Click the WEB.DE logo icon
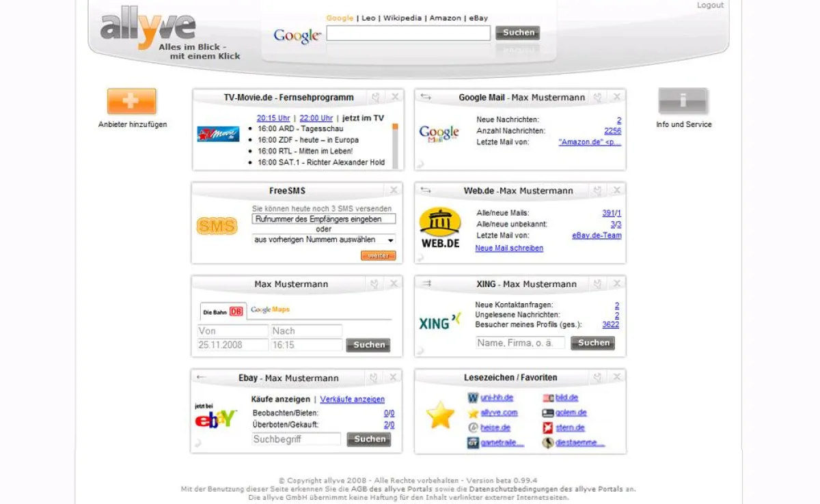This screenshot has height=504, width=820. [x=440, y=228]
